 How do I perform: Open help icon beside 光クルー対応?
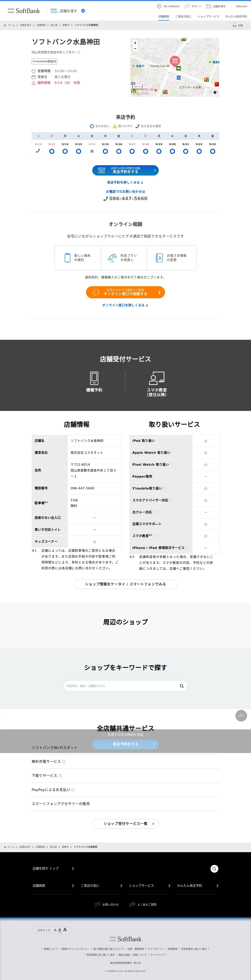pyautogui.click(x=154, y=512)
